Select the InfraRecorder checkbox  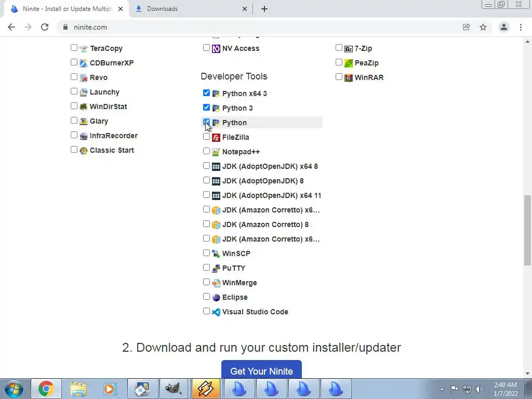point(74,136)
